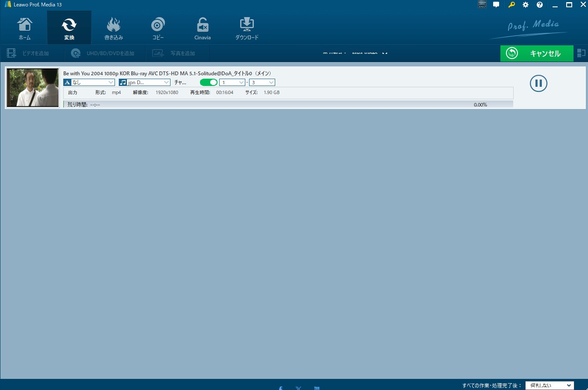This screenshot has width=588, height=390.
Task: Click the key registration icon
Action: (511, 5)
